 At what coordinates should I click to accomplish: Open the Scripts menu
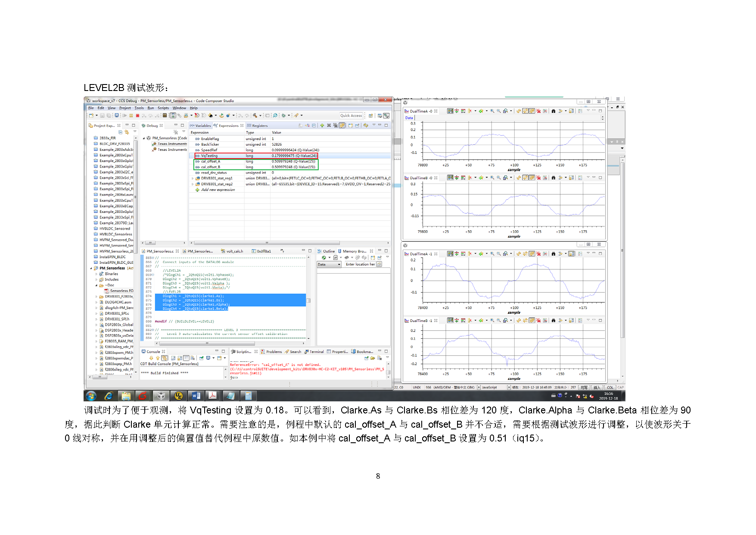pos(163,108)
